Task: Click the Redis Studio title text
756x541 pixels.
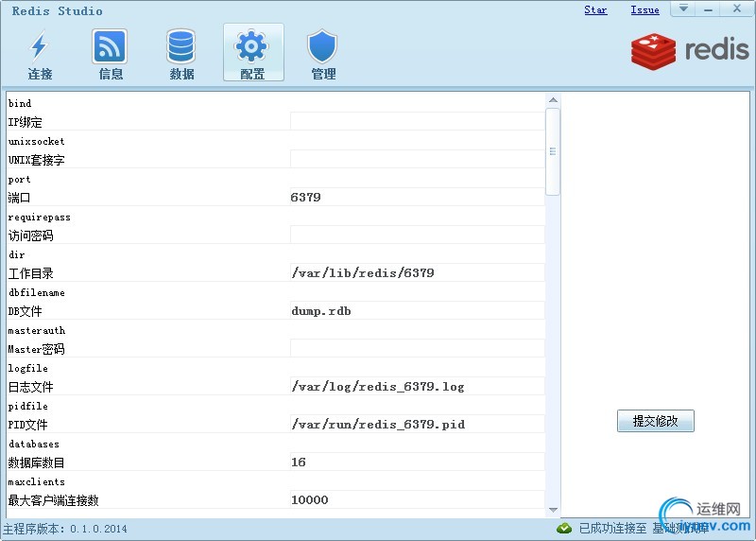Action: pyautogui.click(x=58, y=10)
